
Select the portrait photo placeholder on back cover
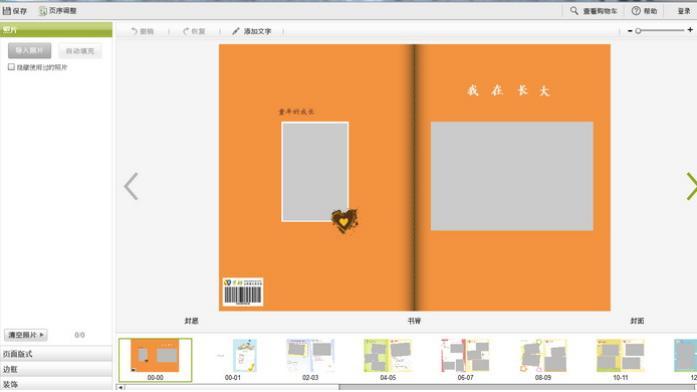pos(315,172)
